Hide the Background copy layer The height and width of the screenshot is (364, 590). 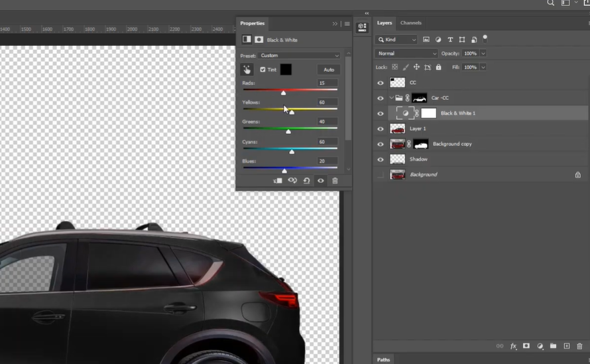coord(381,144)
